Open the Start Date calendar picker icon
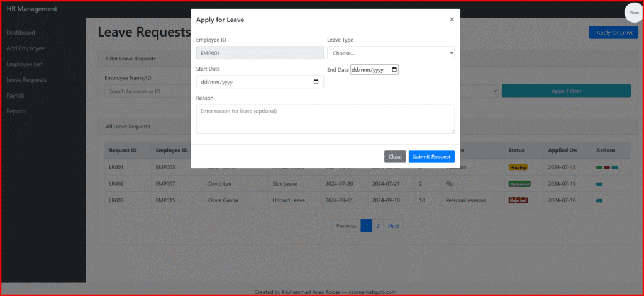 (x=316, y=82)
